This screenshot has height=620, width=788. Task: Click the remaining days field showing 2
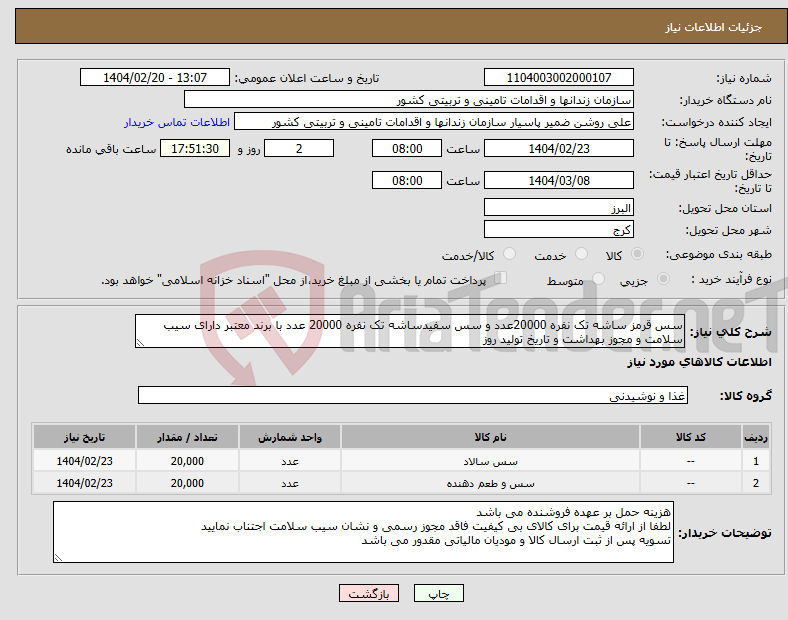tap(299, 149)
